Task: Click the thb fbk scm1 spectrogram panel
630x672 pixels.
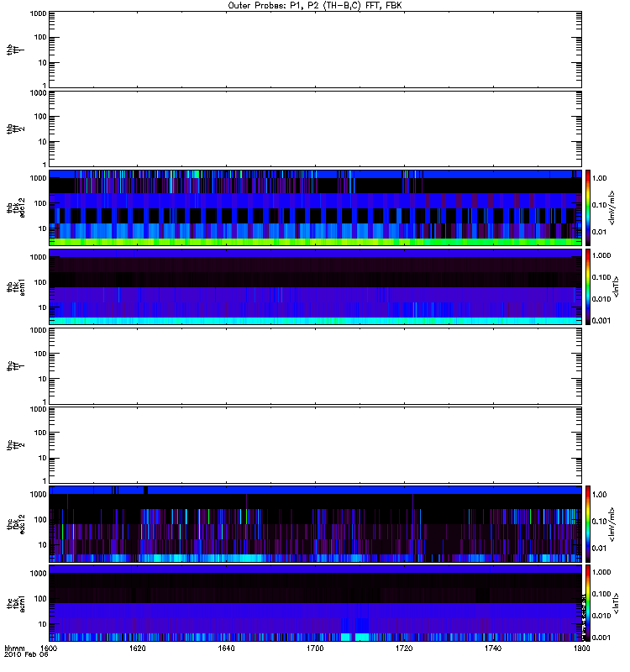Action: (315, 286)
